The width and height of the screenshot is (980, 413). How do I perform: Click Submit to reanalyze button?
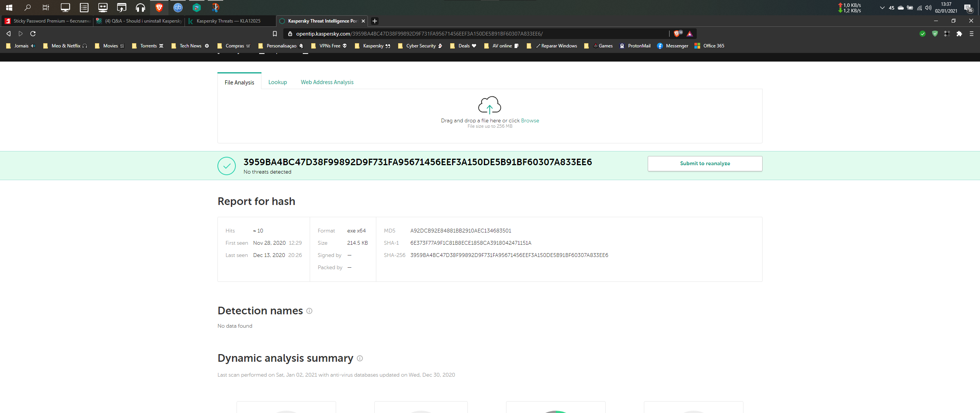[x=705, y=163]
